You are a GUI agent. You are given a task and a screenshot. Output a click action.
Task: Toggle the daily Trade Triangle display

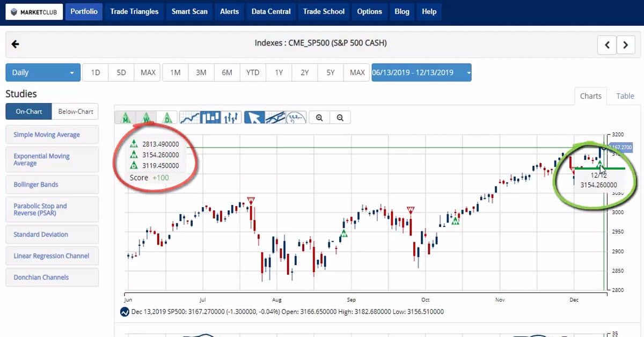[x=167, y=117]
